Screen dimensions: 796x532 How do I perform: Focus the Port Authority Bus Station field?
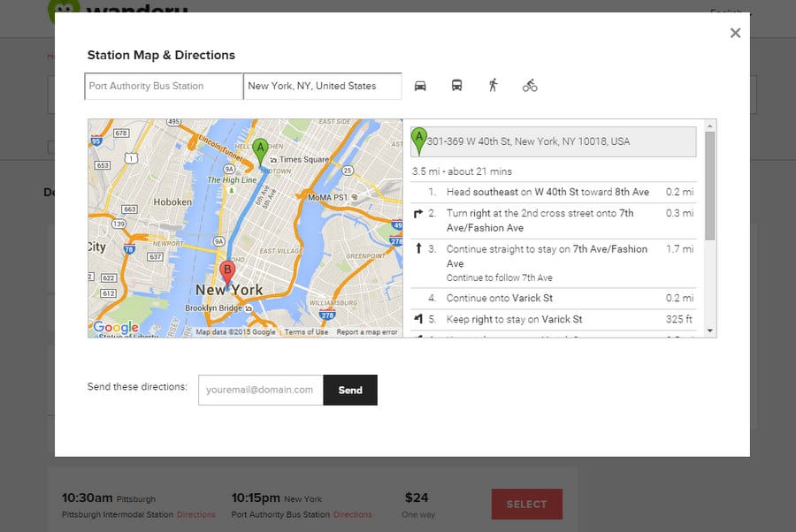164,87
